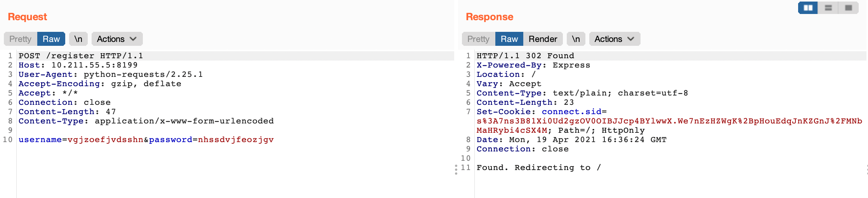Screen dimensions: 868x198
Task: Select the combined single-pane layout icon
Action: tap(849, 8)
